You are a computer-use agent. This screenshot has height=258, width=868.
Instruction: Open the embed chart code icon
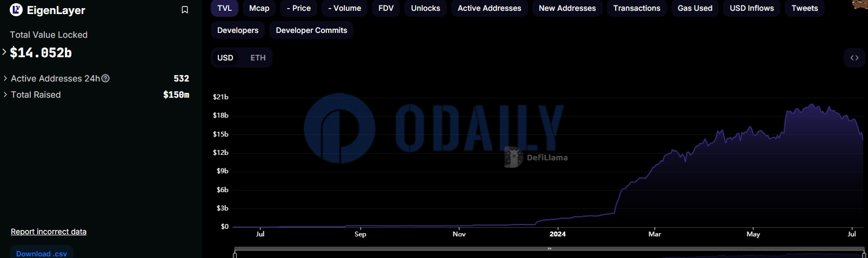[854, 58]
